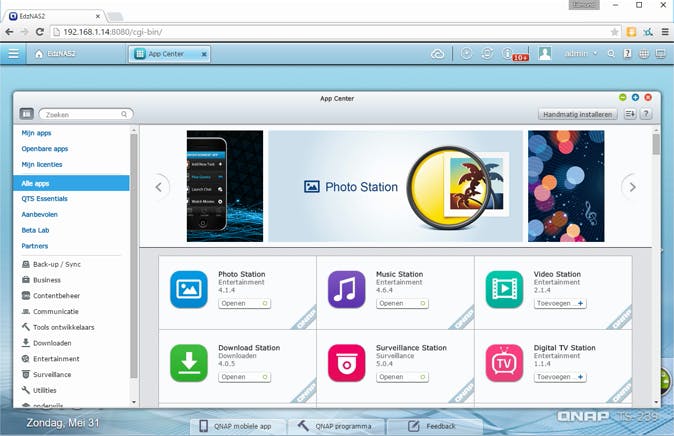Add Video Station with Toevoegen button
The image size is (674, 436).
pyautogui.click(x=560, y=304)
